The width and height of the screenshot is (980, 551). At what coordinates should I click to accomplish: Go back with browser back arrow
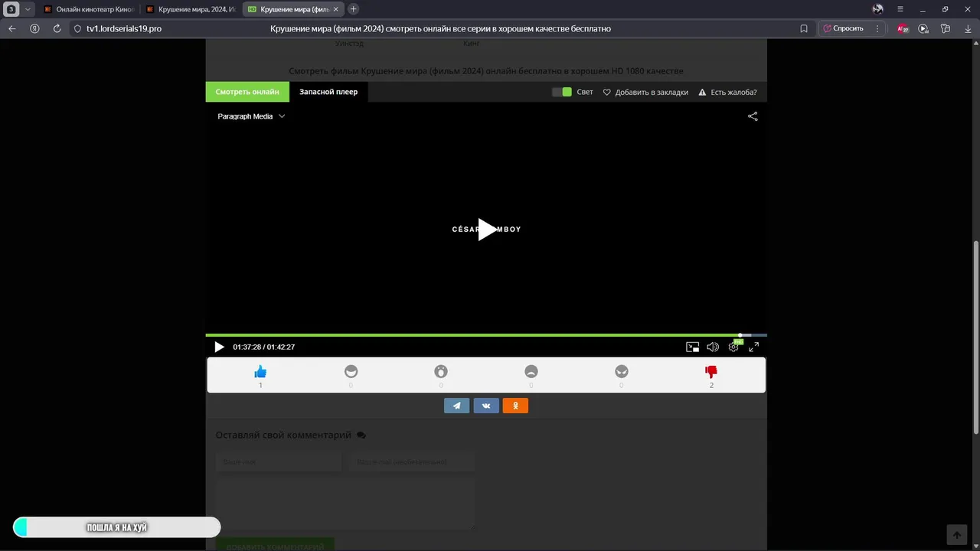(12, 28)
